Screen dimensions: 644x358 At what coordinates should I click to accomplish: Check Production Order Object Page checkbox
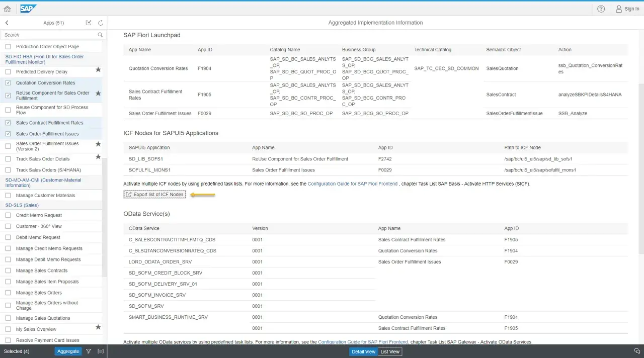pos(8,47)
